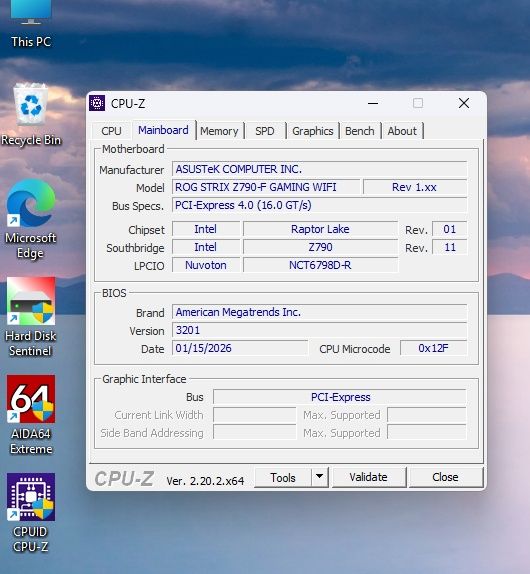The width and height of the screenshot is (530, 574).
Task: Open the Graphics tab
Action: (x=313, y=131)
